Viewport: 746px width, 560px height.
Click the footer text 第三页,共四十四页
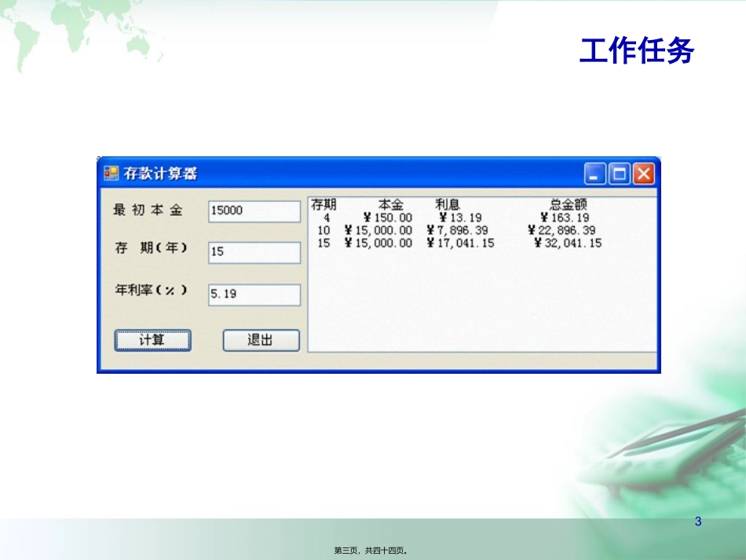pyautogui.click(x=371, y=551)
